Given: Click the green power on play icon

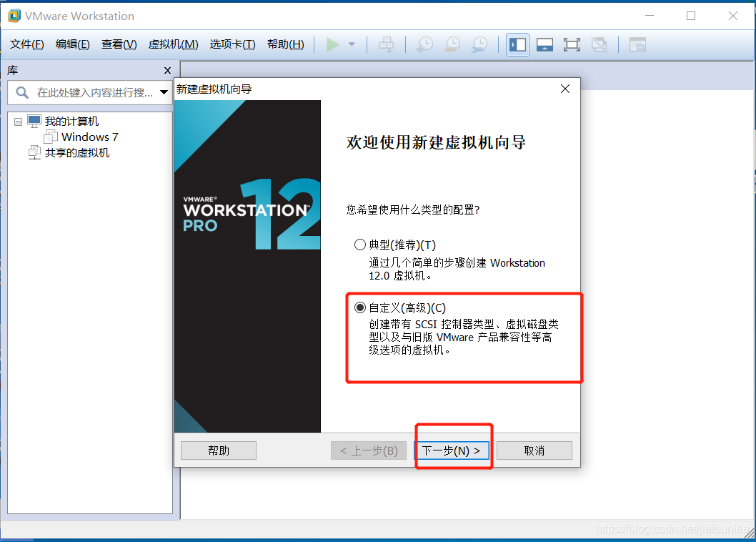Looking at the screenshot, I should pyautogui.click(x=333, y=44).
